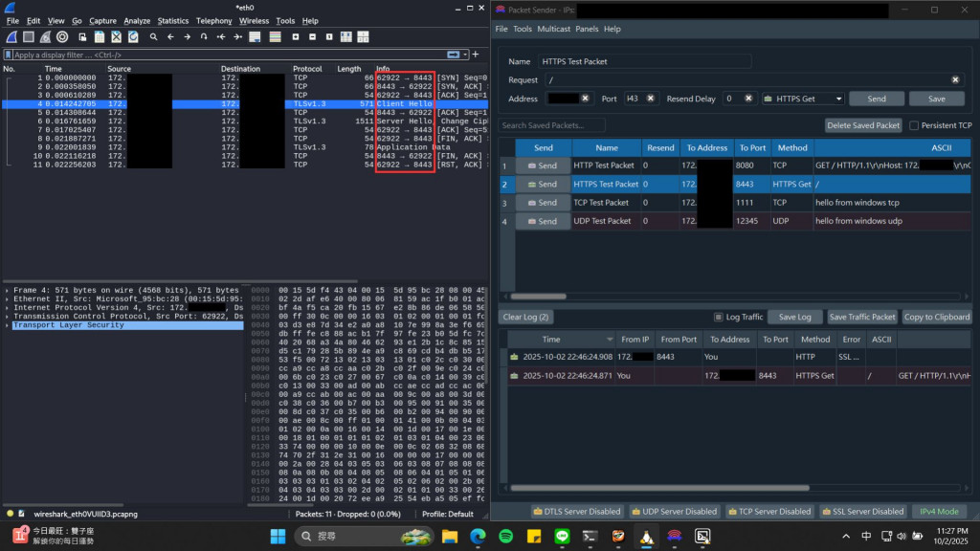Open Wireshark Analyze menu
The image size is (980, 551).
point(136,21)
